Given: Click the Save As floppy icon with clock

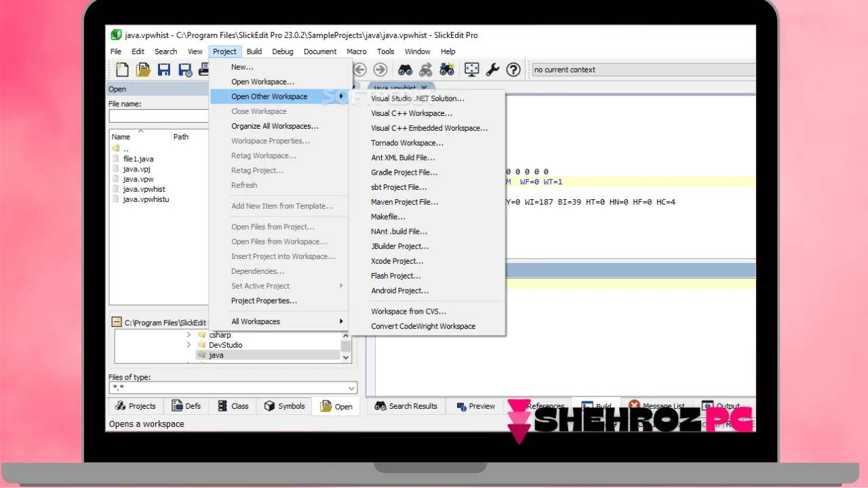Looking at the screenshot, I should coord(185,69).
